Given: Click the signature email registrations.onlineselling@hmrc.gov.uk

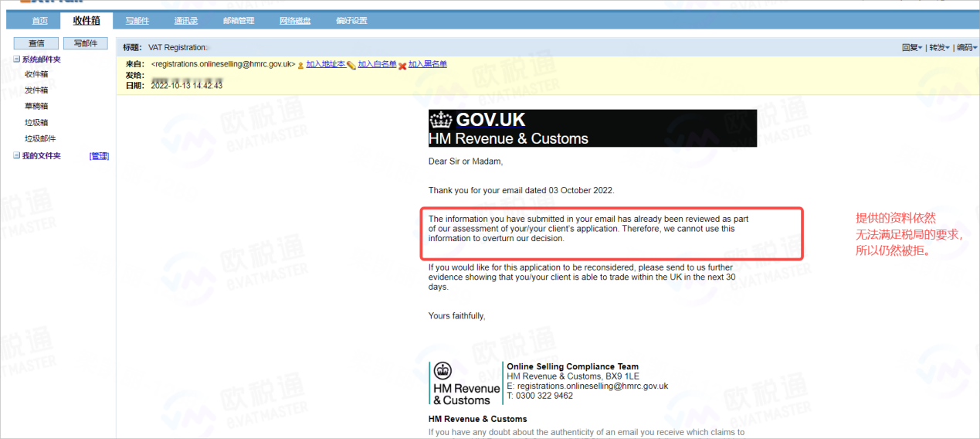Looking at the screenshot, I should click(592, 386).
